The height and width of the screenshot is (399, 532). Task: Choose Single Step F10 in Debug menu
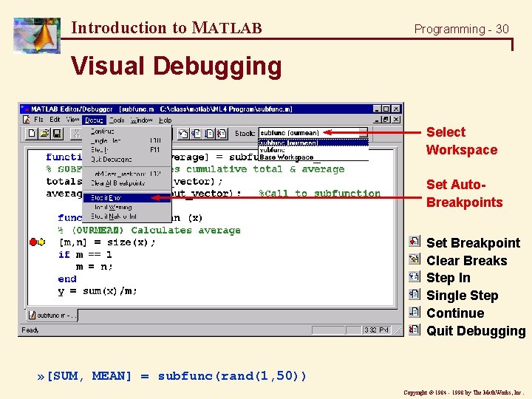coord(127,140)
